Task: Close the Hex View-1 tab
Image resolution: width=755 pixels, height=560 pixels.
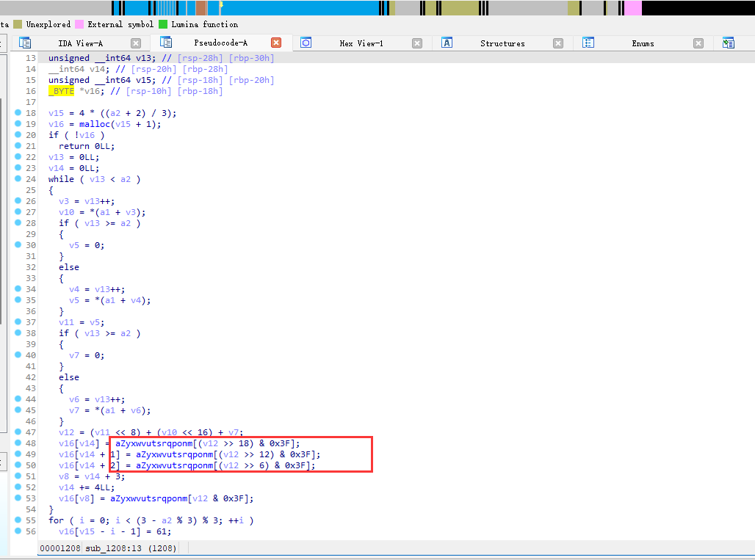Action: 417,43
